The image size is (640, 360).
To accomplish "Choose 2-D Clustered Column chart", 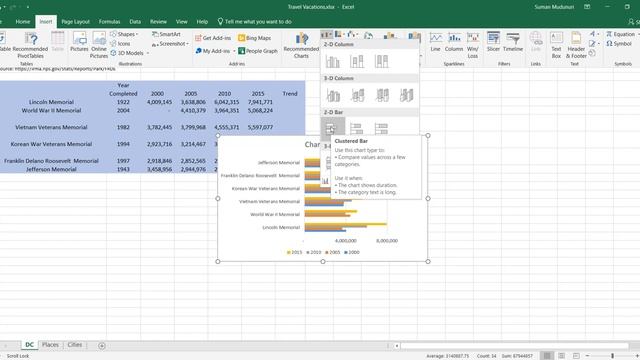I will [333, 61].
